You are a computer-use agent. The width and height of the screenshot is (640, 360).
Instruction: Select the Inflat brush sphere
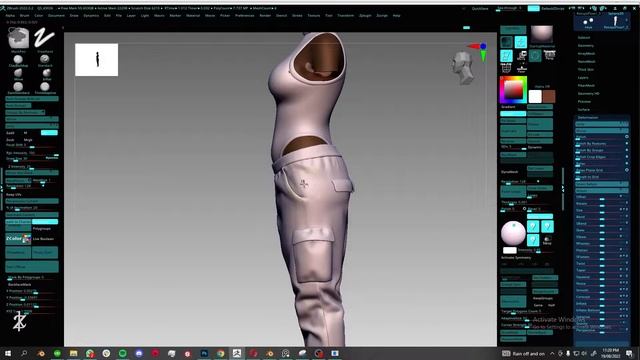(47, 73)
